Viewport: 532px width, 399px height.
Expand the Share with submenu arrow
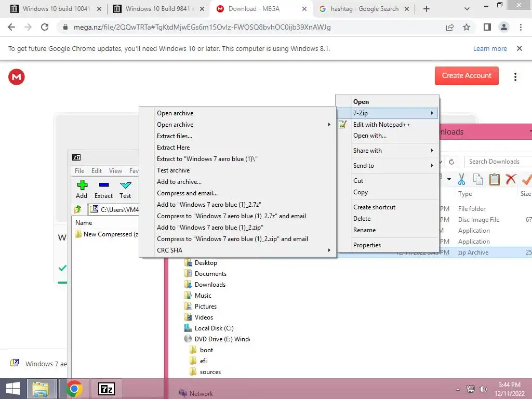432,150
